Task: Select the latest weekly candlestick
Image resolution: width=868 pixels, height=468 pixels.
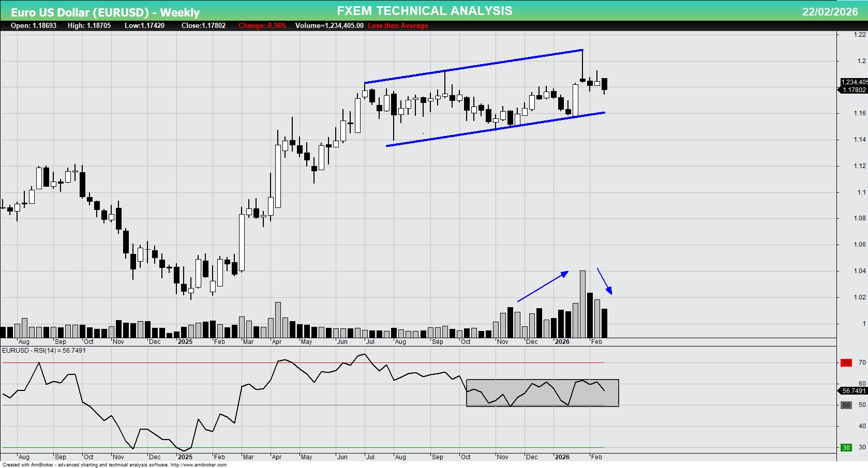Action: point(604,84)
